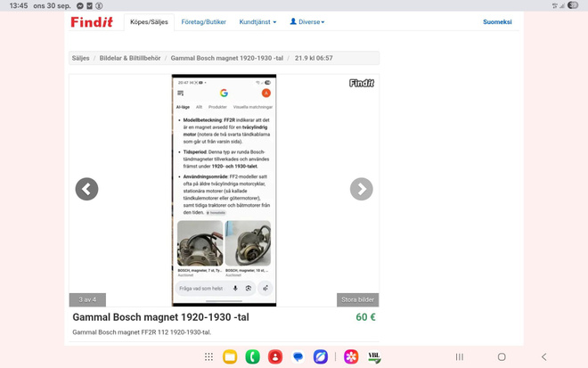Viewport: 588px width, 368px height.
Task: Expand the Kundtjänst dropdown menu
Action: pos(257,22)
